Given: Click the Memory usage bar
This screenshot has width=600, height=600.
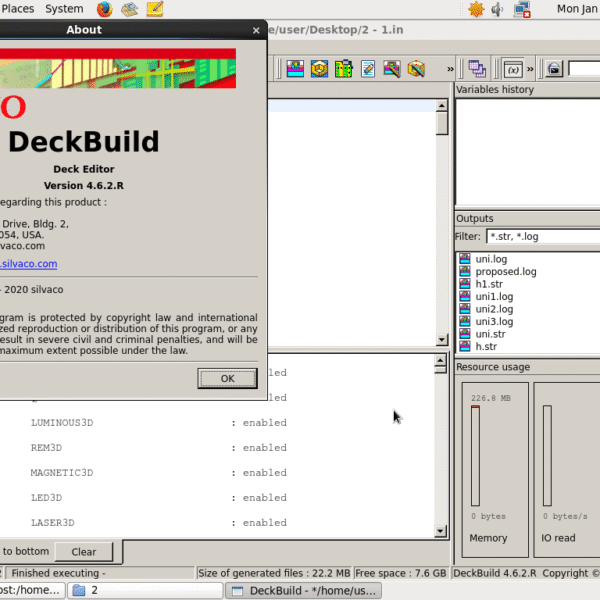Looking at the screenshot, I should (475, 456).
